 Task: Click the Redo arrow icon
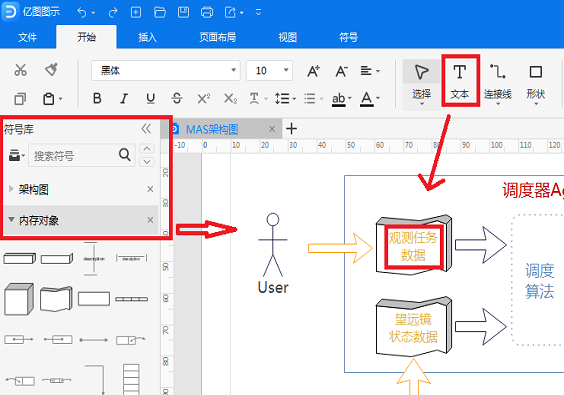pos(113,13)
